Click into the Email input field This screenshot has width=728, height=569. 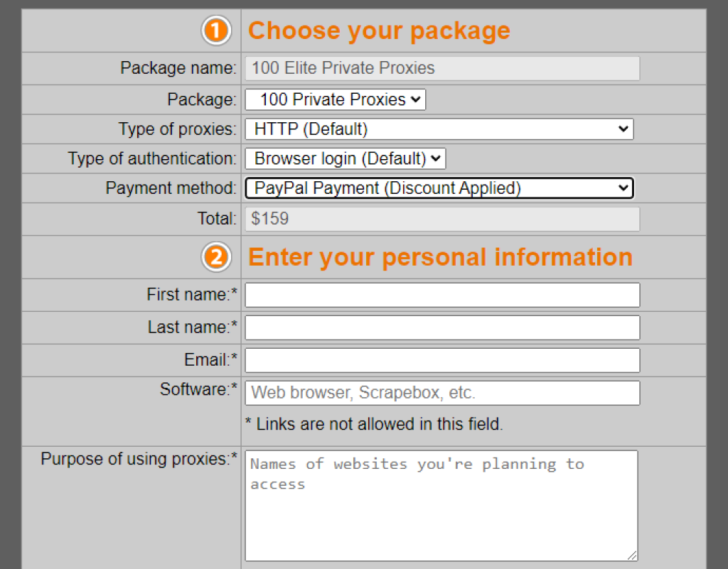(x=441, y=360)
